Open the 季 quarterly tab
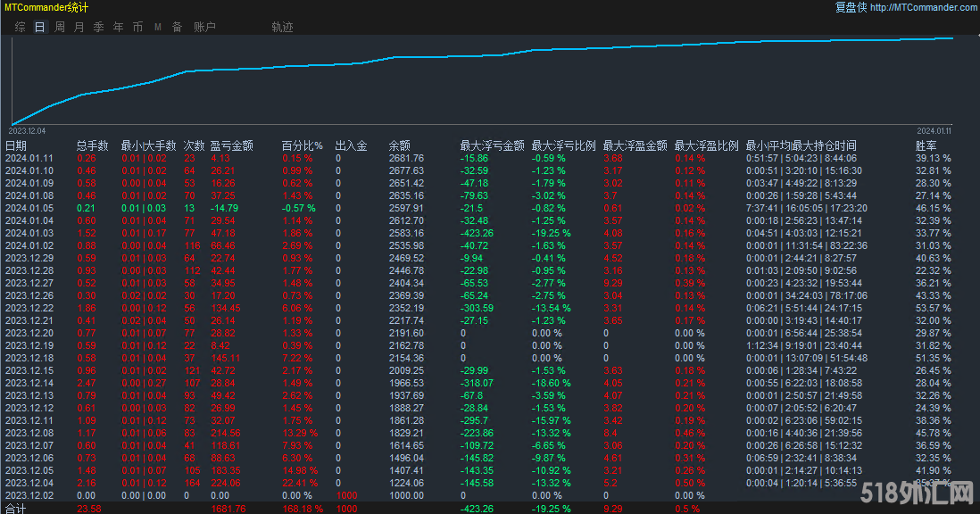The image size is (980, 514). coord(98,27)
